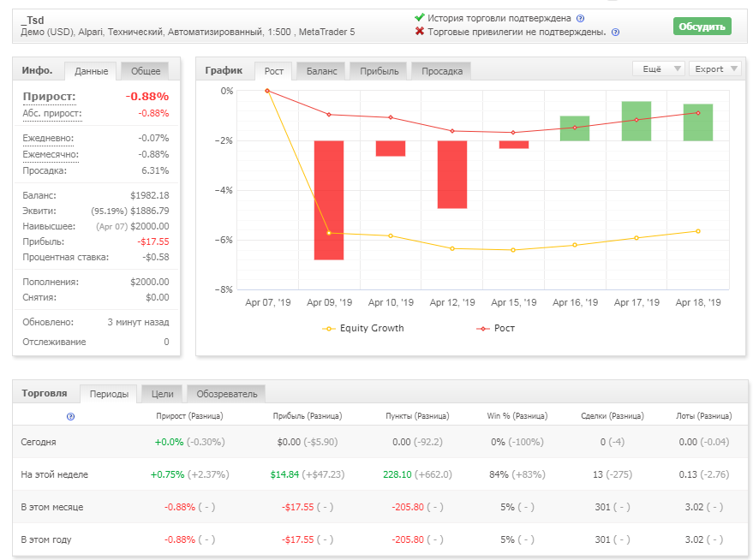Viewport: 753px width, 560px height.
Task: Select the Общее info tab
Action: (146, 71)
